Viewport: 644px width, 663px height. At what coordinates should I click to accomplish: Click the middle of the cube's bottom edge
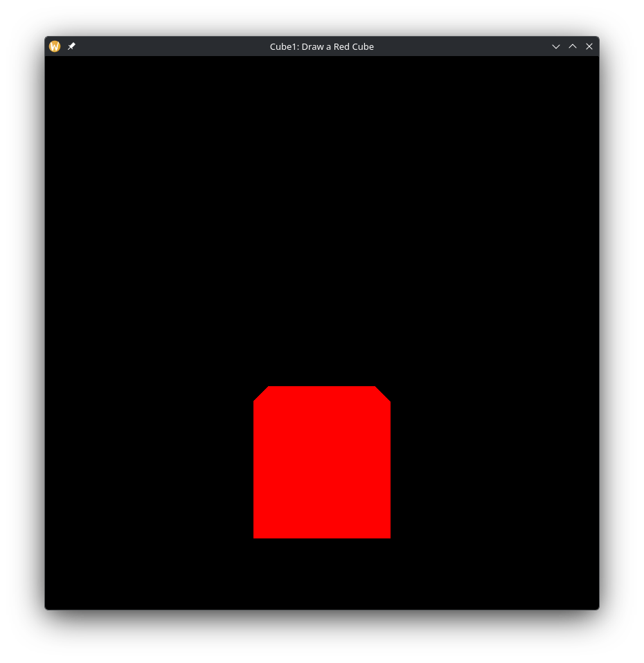[x=322, y=536]
